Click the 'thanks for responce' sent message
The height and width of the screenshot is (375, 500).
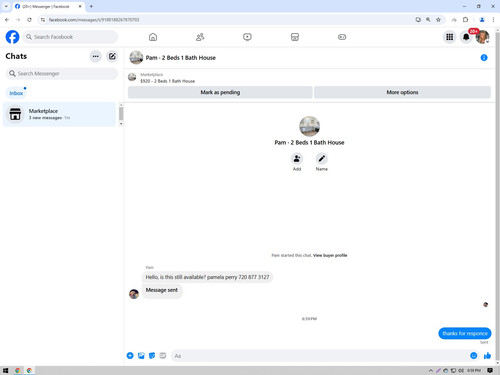(465, 333)
